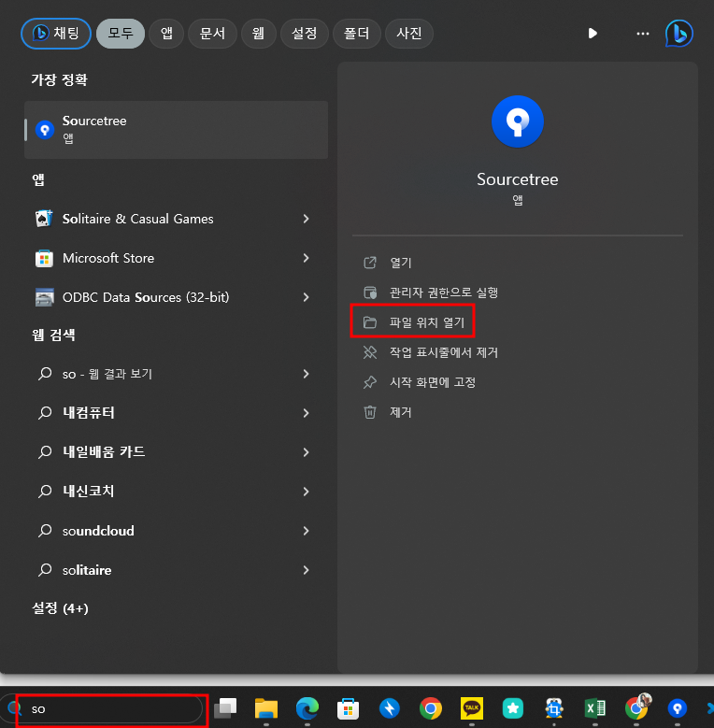The width and height of the screenshot is (714, 728).
Task: Open Sourcetree best match result
Action: tap(176, 130)
